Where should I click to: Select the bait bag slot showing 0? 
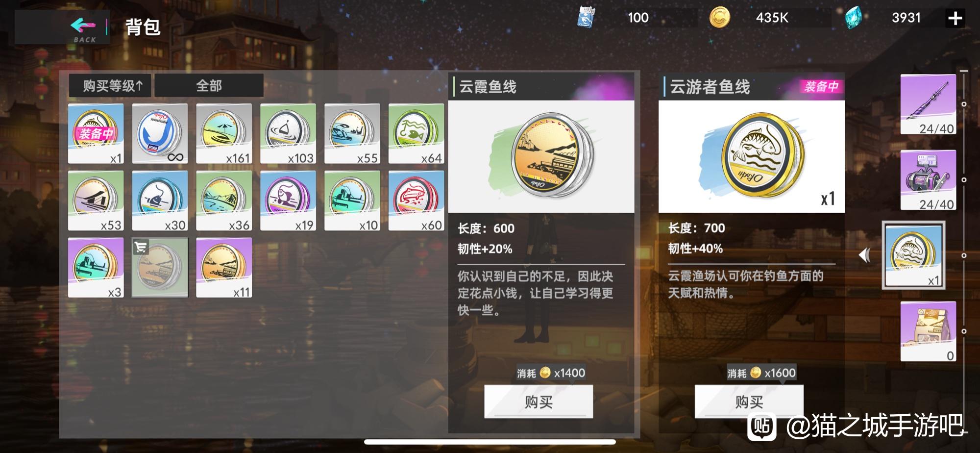click(x=928, y=331)
